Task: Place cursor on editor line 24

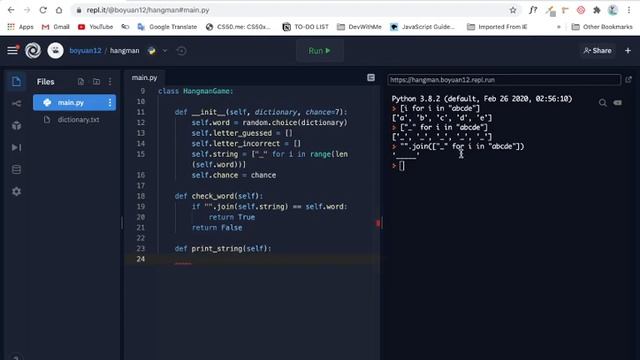Action: [253, 259]
